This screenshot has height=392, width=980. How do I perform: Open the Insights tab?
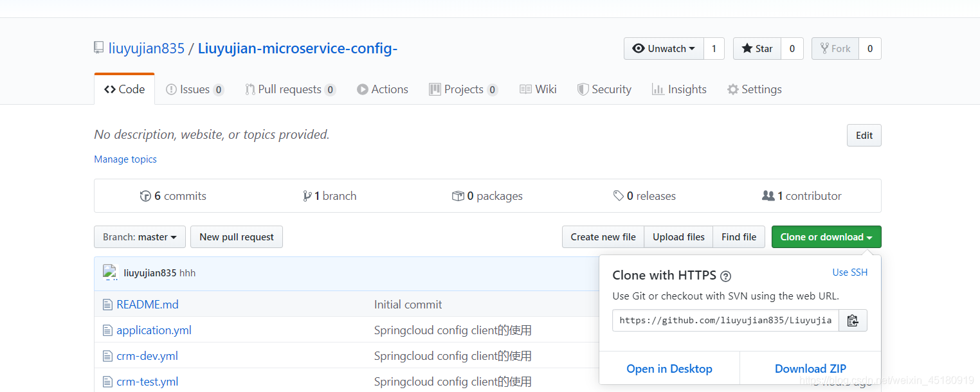point(679,89)
